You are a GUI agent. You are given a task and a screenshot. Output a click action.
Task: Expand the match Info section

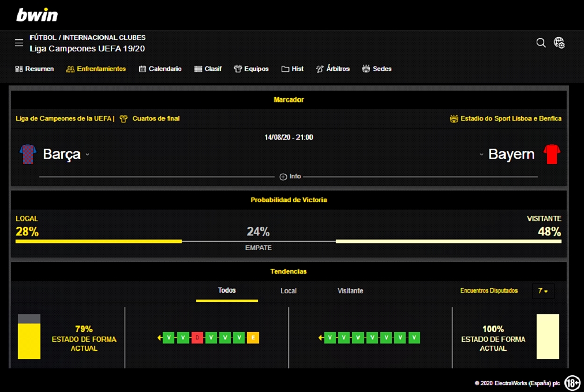[290, 177]
